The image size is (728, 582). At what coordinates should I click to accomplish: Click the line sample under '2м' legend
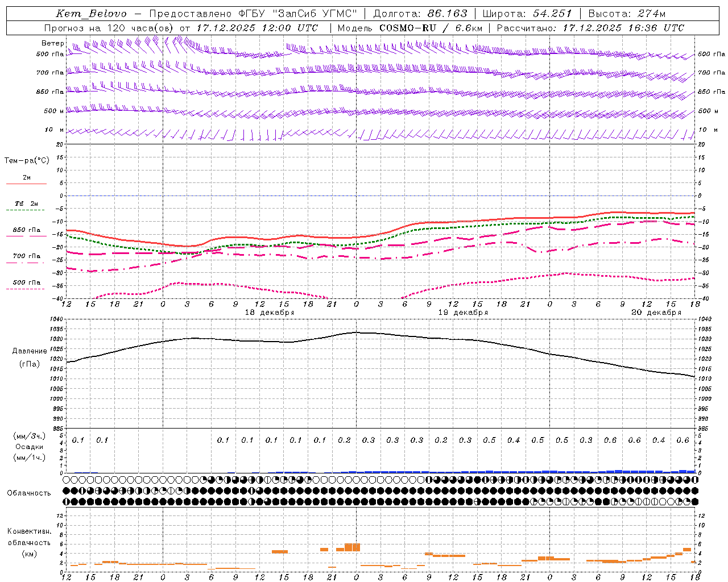[x=26, y=184]
